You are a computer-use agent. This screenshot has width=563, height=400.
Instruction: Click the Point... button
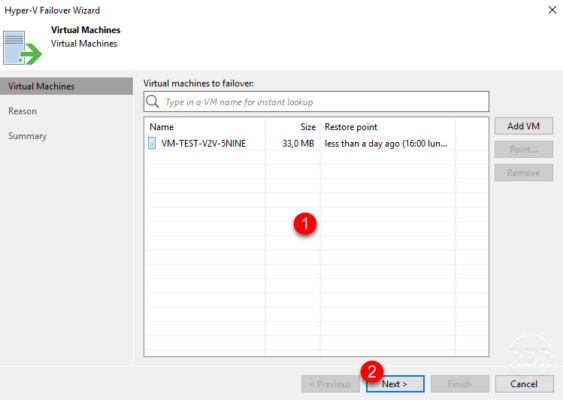click(x=524, y=149)
